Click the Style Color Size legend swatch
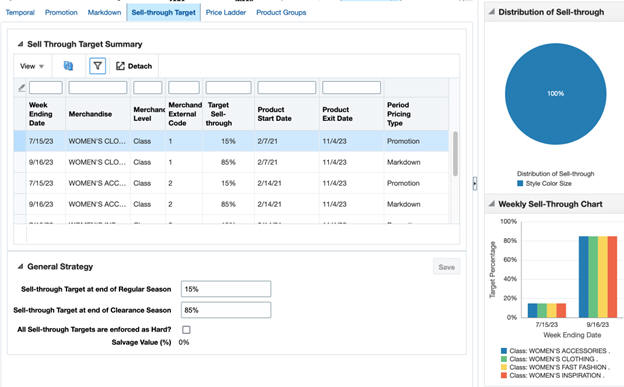The width and height of the screenshot is (624, 387). (x=520, y=184)
